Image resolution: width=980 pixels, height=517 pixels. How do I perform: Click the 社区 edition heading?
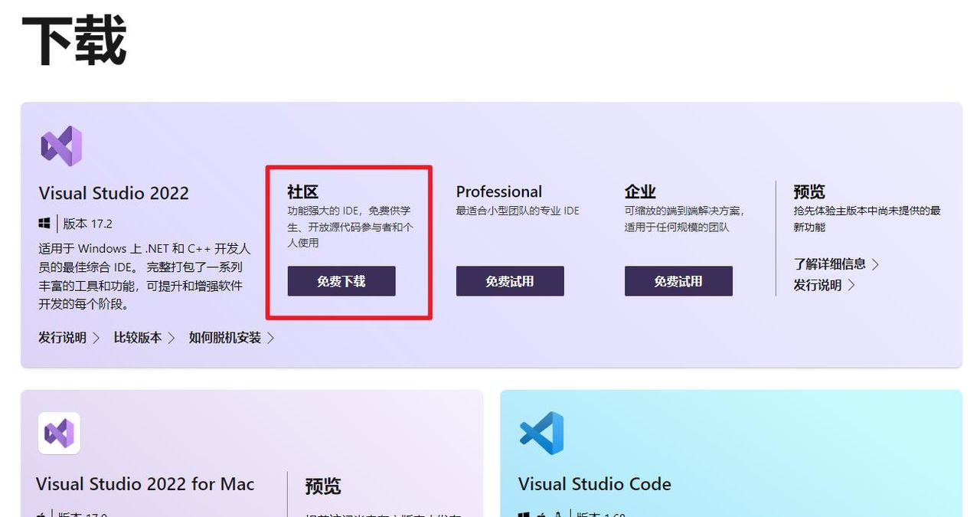[302, 191]
